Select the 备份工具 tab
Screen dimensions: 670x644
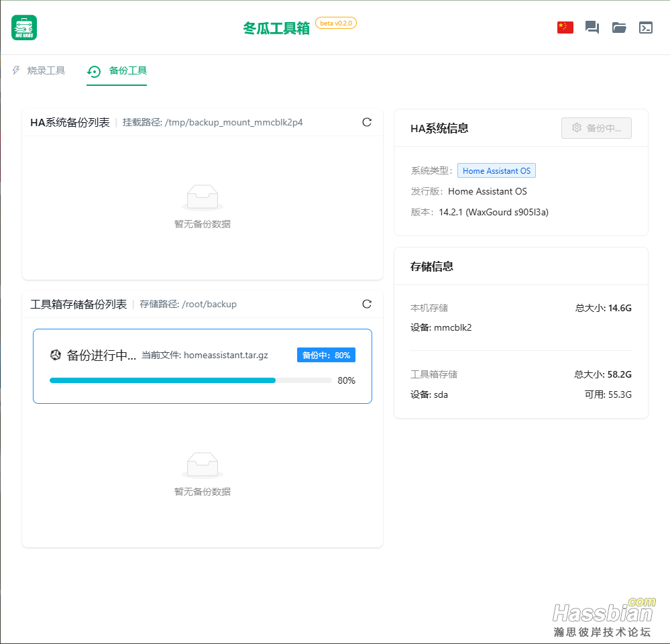[x=117, y=71]
